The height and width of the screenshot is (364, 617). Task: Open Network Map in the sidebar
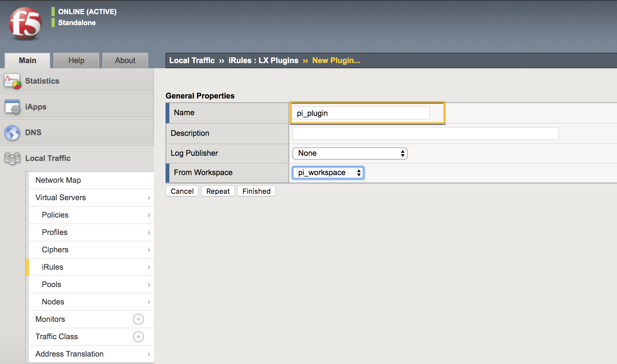click(58, 180)
